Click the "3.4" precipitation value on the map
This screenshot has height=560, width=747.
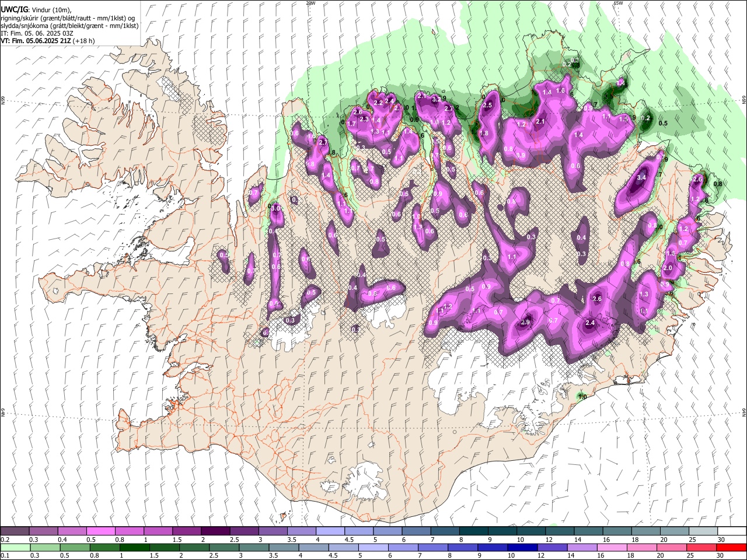click(x=642, y=177)
